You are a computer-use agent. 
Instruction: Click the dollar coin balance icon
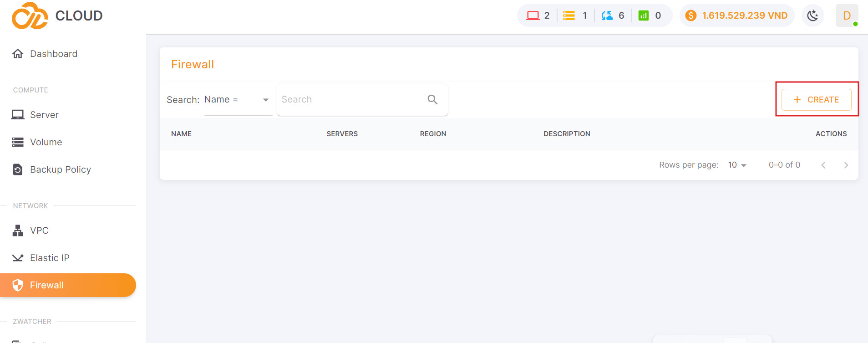click(691, 15)
